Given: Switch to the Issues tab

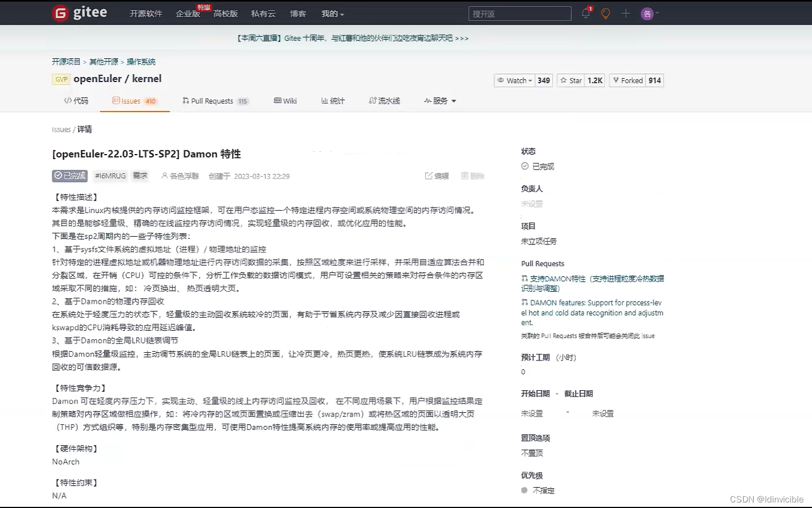Looking at the screenshot, I should pyautogui.click(x=131, y=101).
